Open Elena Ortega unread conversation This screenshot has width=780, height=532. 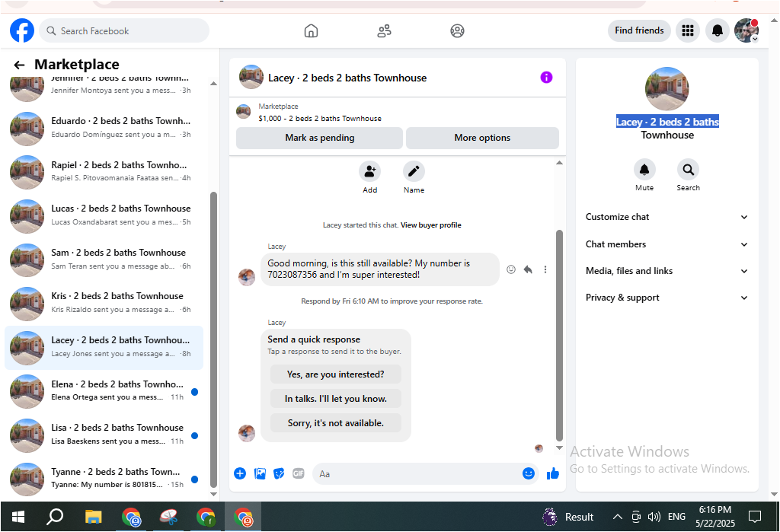click(x=104, y=391)
